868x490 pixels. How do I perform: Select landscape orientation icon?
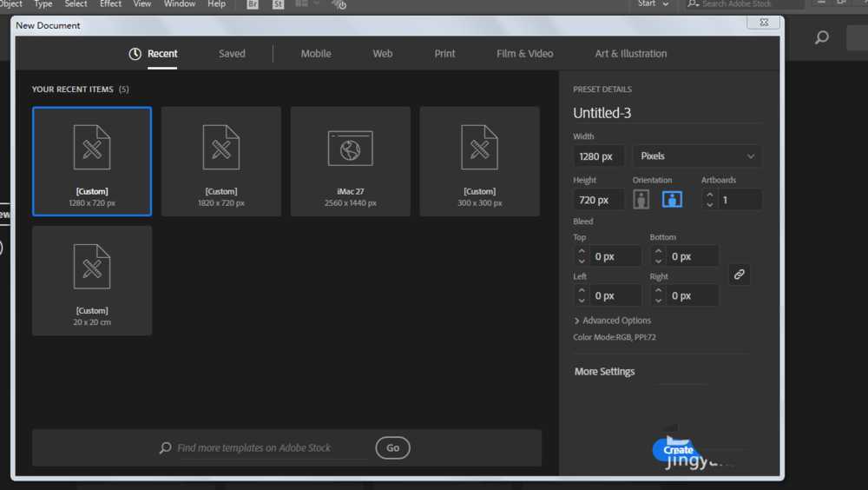point(672,200)
